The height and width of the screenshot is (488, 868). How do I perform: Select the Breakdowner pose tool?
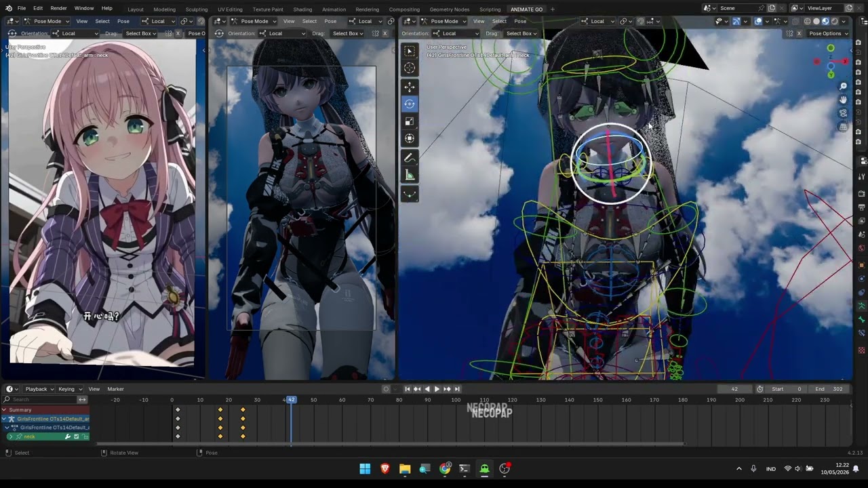coord(410,194)
